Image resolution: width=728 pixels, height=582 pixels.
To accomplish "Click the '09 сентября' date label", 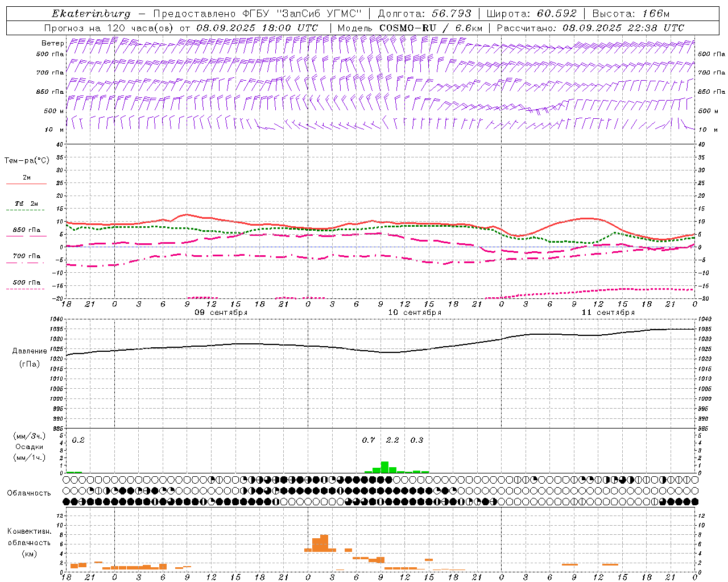I will [x=221, y=313].
